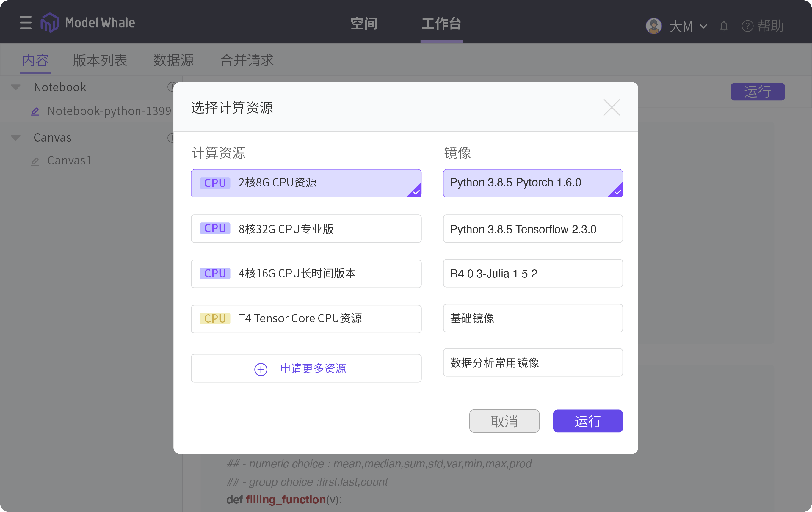Switch to the 空间 tab
The image size is (812, 512).
[x=364, y=23]
